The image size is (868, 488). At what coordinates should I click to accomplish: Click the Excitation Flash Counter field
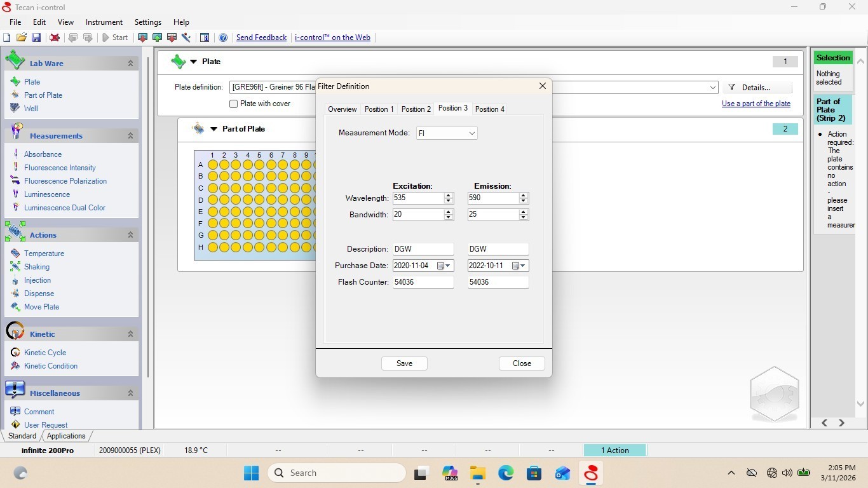click(x=423, y=282)
